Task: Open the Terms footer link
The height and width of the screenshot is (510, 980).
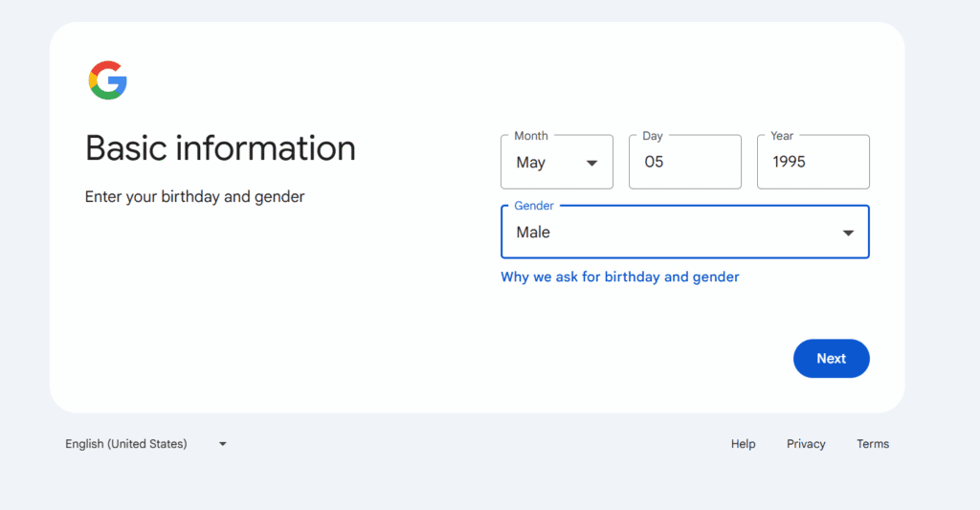Action: point(873,444)
